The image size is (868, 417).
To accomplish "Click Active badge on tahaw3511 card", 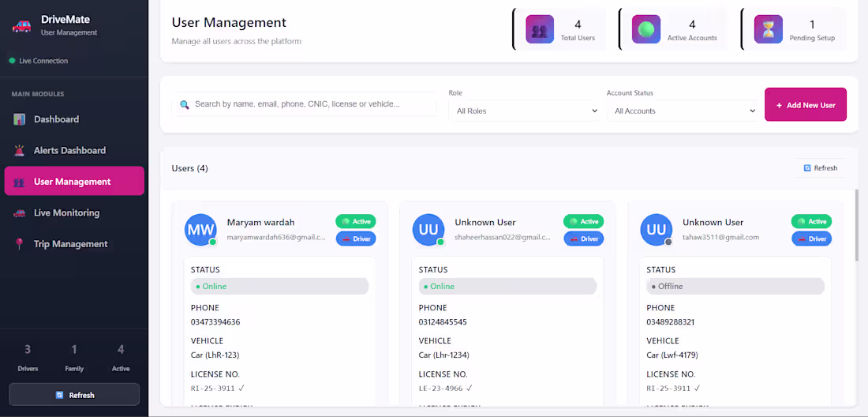I will click(x=811, y=221).
